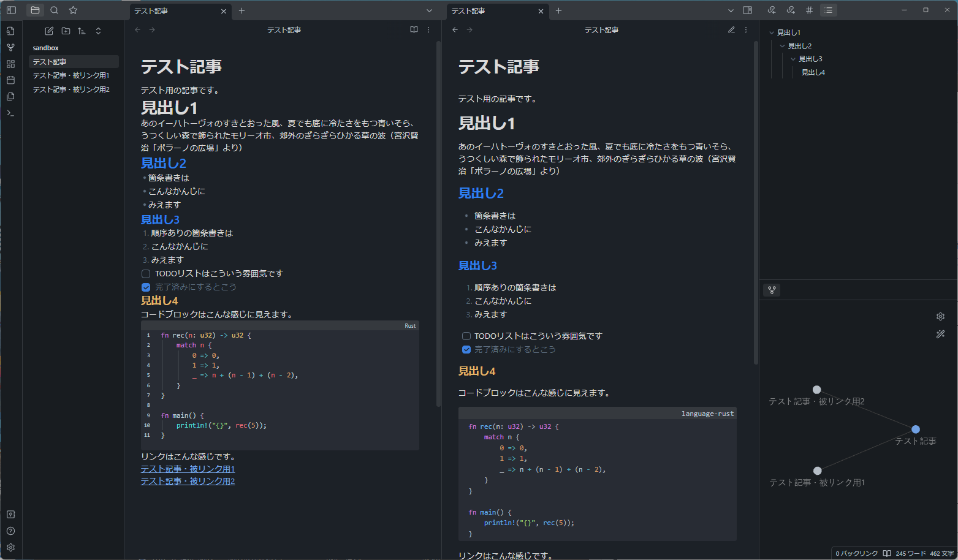Open テスト記事・被リンク用2 in the file list
Viewport: 958px width, 560px height.
tap(71, 89)
